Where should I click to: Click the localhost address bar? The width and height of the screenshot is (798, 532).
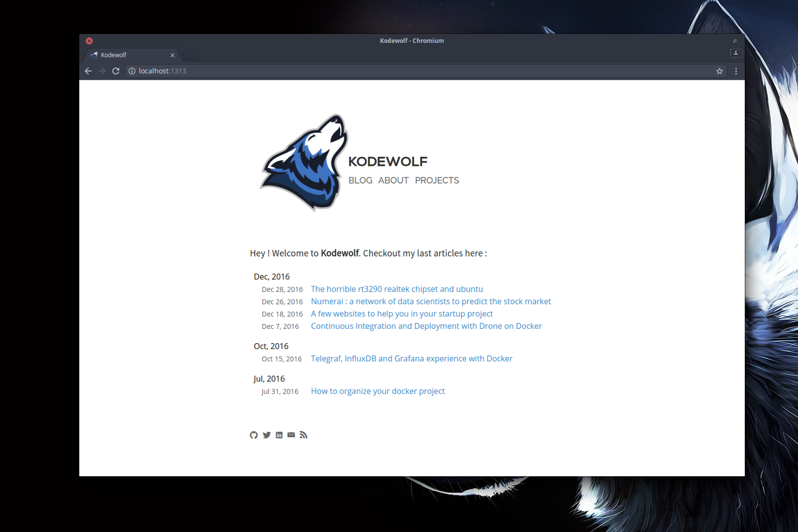[x=372, y=71]
